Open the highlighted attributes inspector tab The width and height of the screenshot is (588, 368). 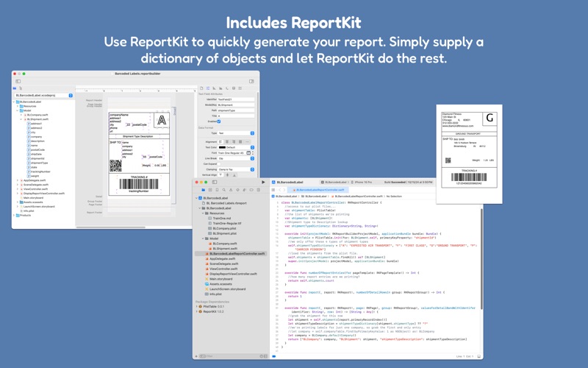208,88
